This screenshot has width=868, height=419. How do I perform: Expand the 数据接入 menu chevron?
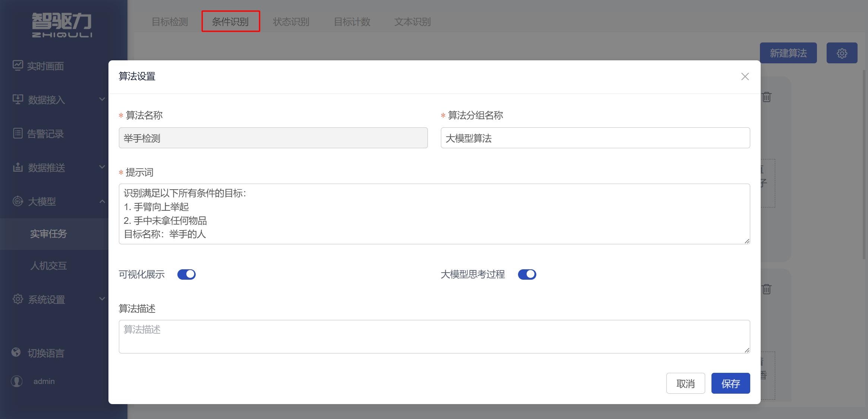102,99
